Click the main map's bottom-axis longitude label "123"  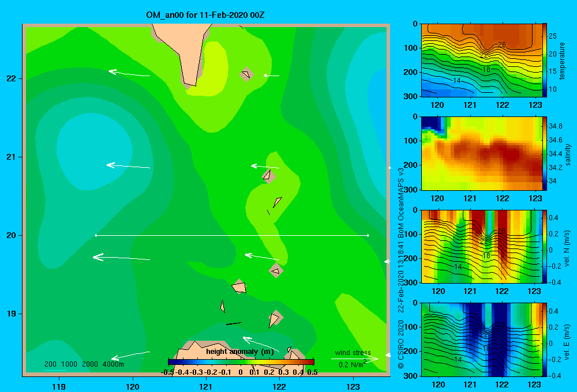[x=353, y=386]
